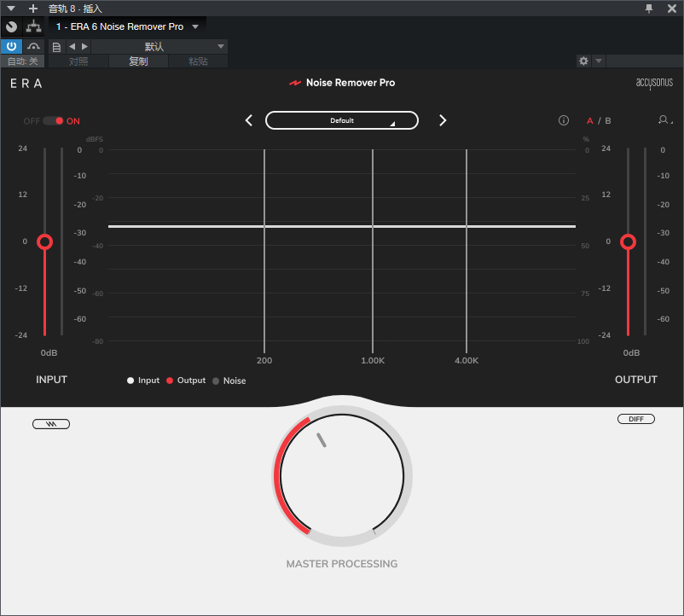The width and height of the screenshot is (684, 616).
Task: Click the 音轨 8 · 插入 title text
Action: (75, 9)
